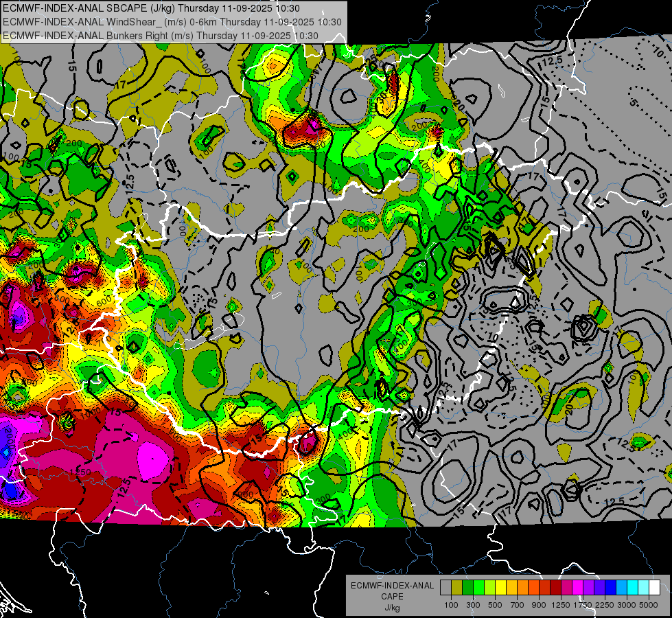Click the legend tick label 2250
This screenshot has height=618, width=672.
pyautogui.click(x=605, y=605)
